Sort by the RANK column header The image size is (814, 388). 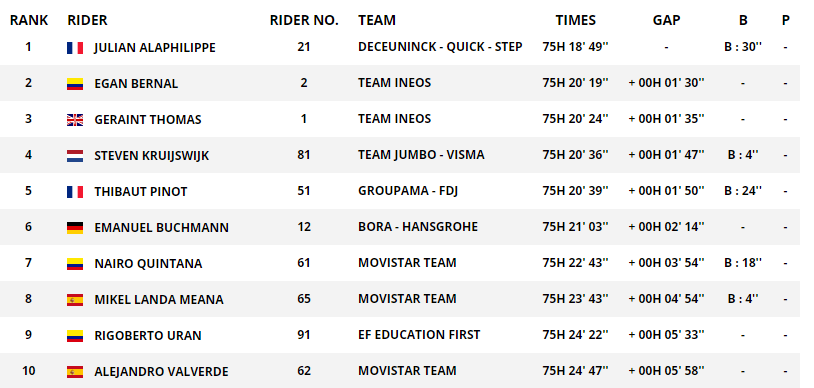pyautogui.click(x=29, y=20)
